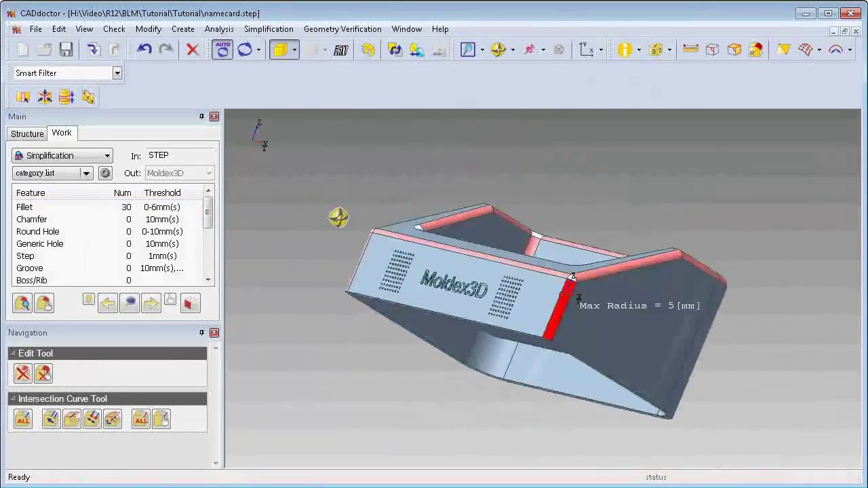This screenshot has width=868, height=488.
Task: Open the Geometry Verification menu
Action: point(342,29)
